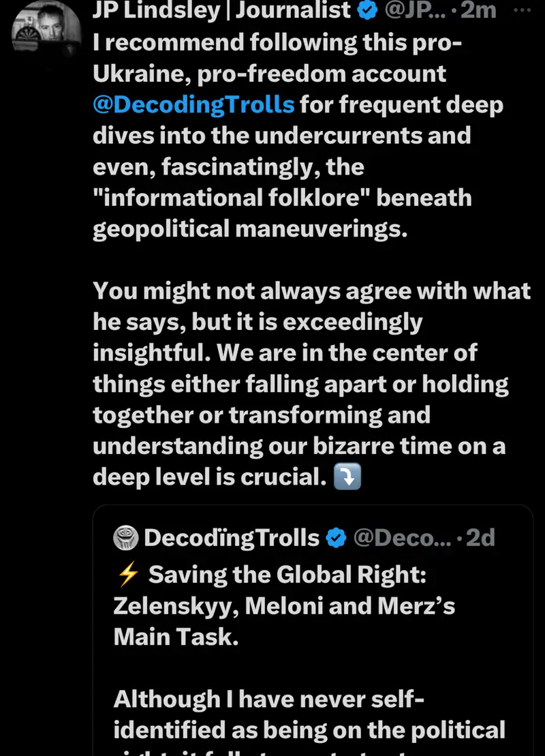The image size is (545, 756).
Task: Click the DecodingTrolls blue verified badge
Action: pos(335,538)
